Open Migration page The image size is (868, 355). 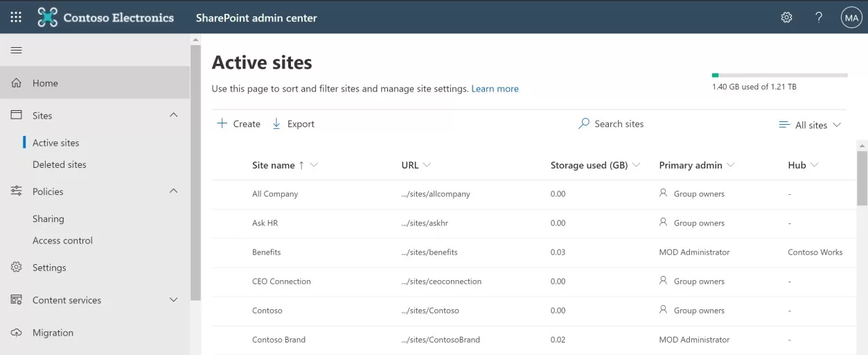[53, 333]
